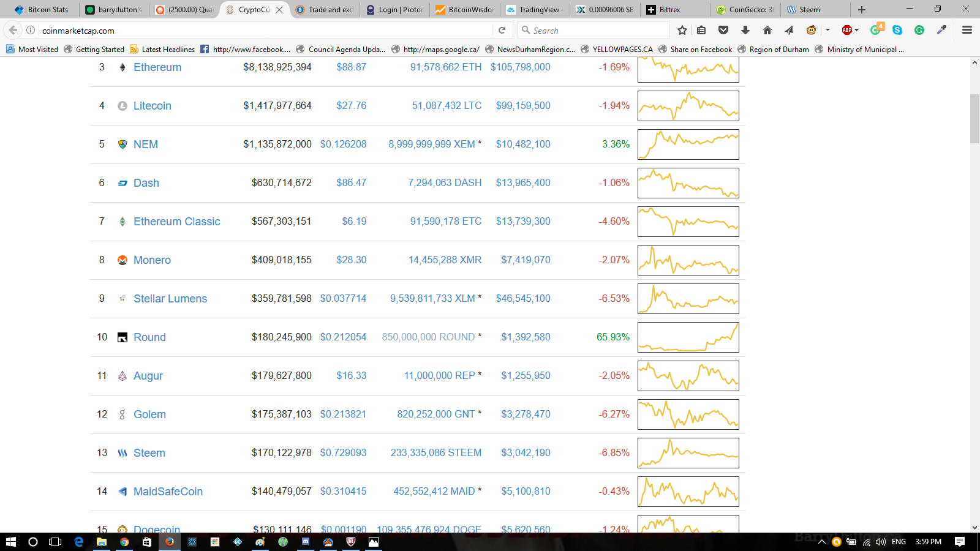
Task: Click the paper plane send icon
Action: point(789,30)
